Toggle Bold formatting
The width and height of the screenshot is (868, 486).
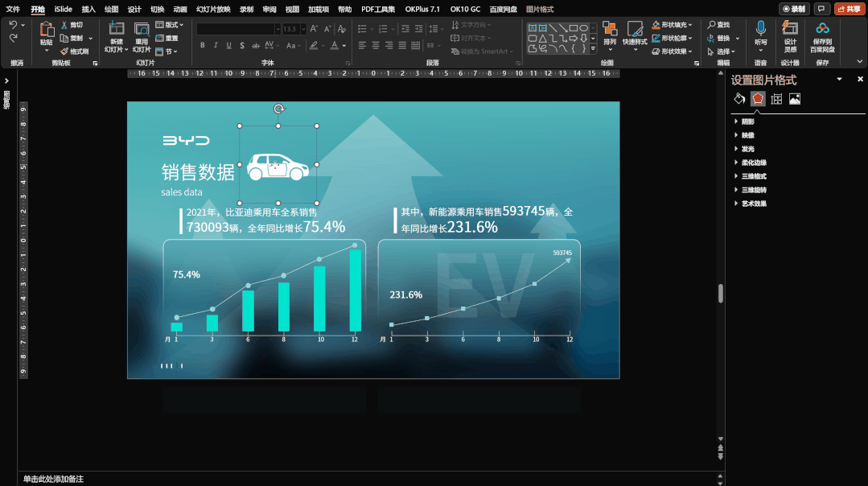(x=203, y=45)
